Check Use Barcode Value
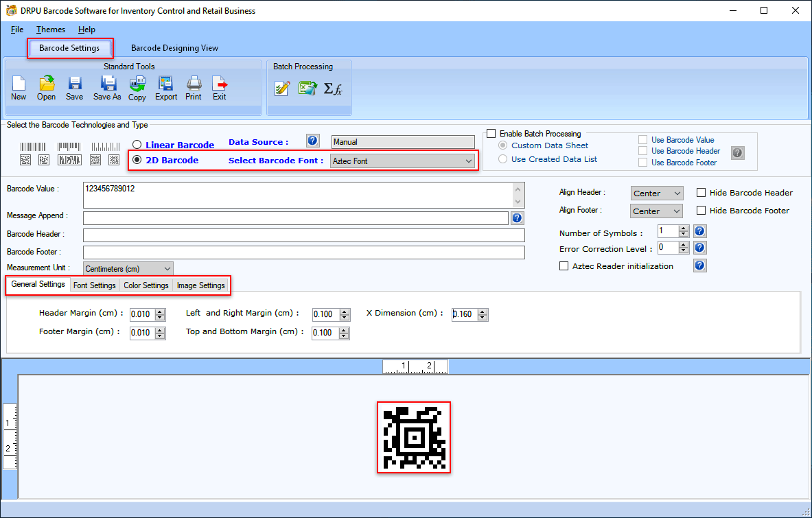 coord(642,140)
